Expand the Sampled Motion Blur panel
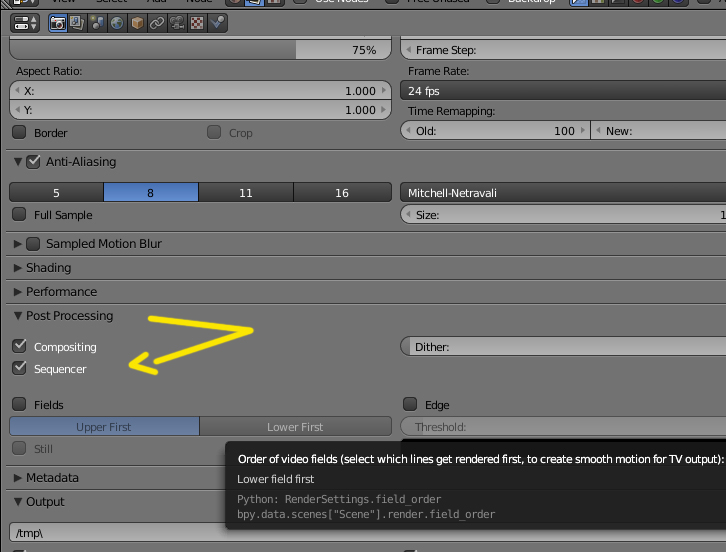 pyautogui.click(x=18, y=244)
